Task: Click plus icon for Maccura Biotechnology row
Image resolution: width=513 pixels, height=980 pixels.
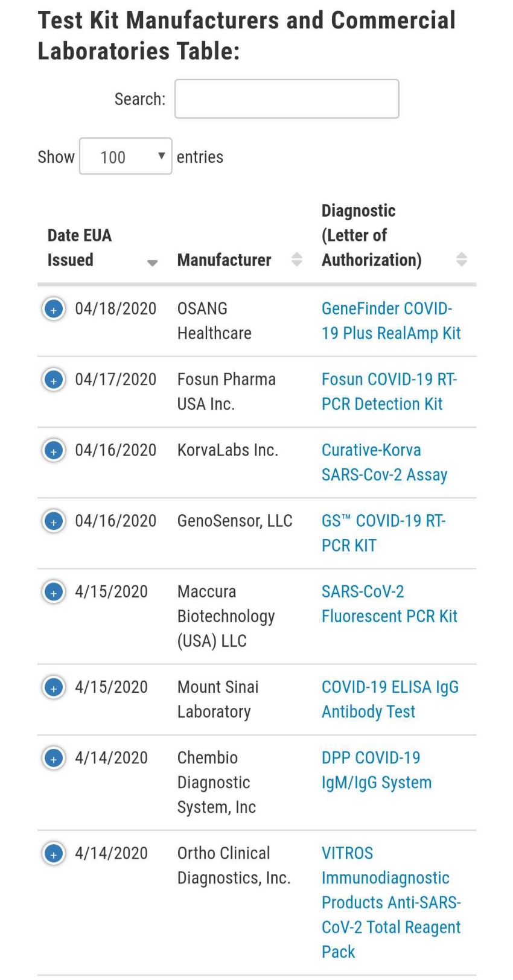Action: [53, 591]
